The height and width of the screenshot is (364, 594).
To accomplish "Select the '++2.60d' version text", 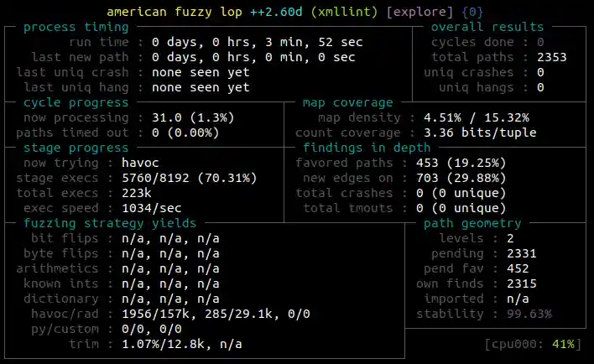I will pos(276,12).
